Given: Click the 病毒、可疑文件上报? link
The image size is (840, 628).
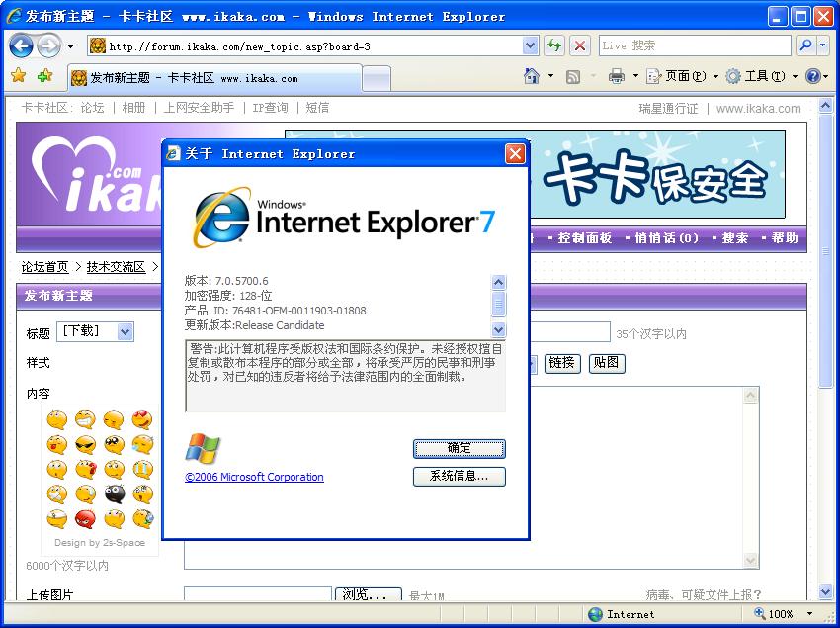Looking at the screenshot, I should (704, 594).
